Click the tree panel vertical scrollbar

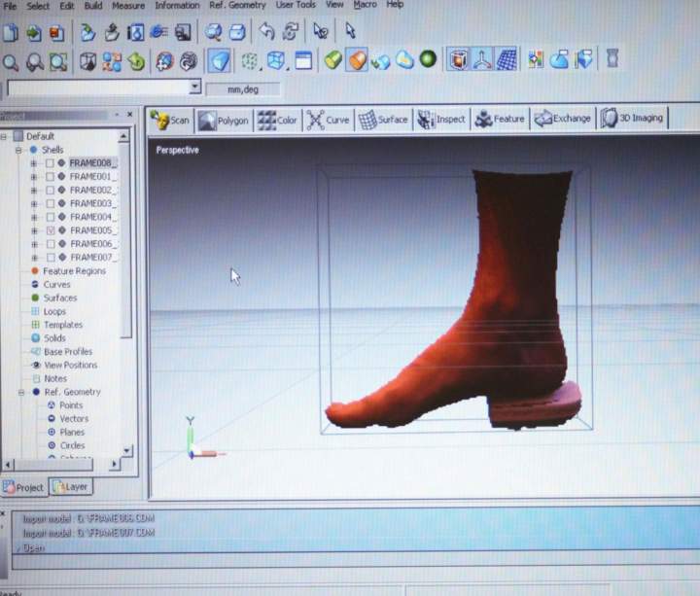click(125, 241)
